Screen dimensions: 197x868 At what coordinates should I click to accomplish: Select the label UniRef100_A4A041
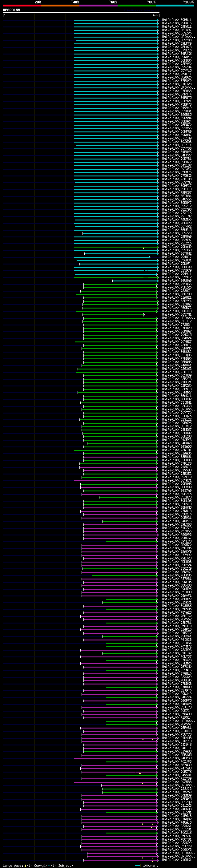coord(176,365)
